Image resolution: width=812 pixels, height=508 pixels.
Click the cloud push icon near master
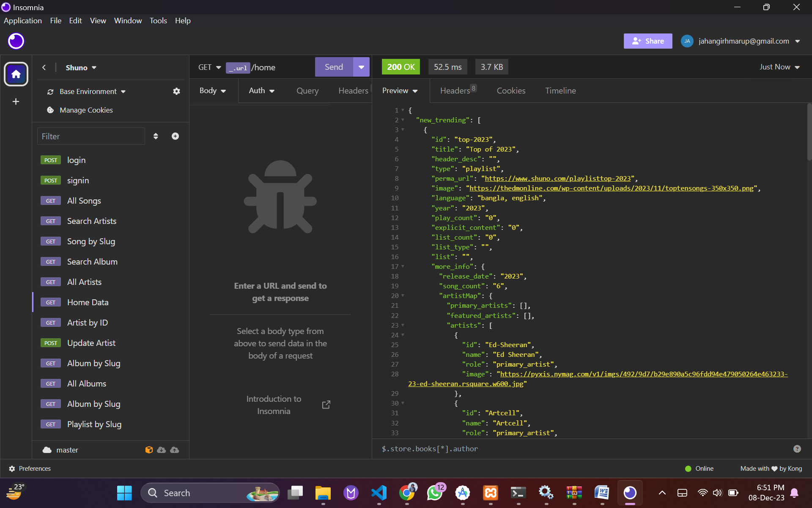[x=175, y=450]
